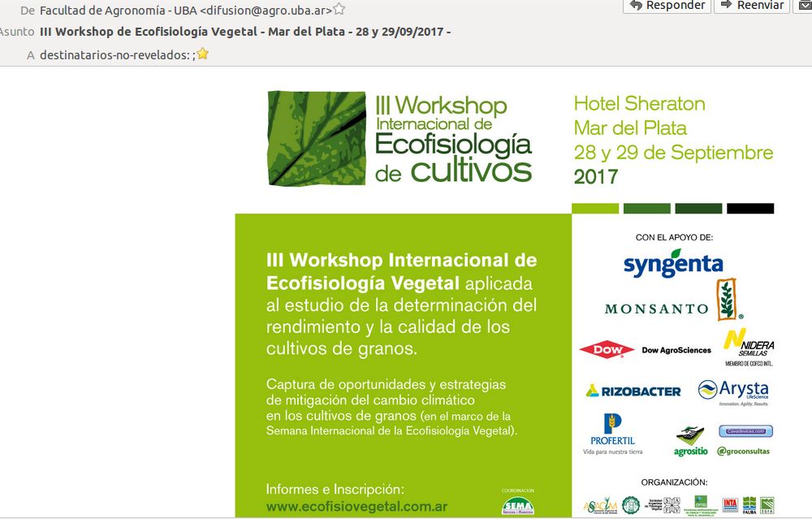Click the red Dow diamond logo
Screen dimensions: 812x519
pos(607,350)
